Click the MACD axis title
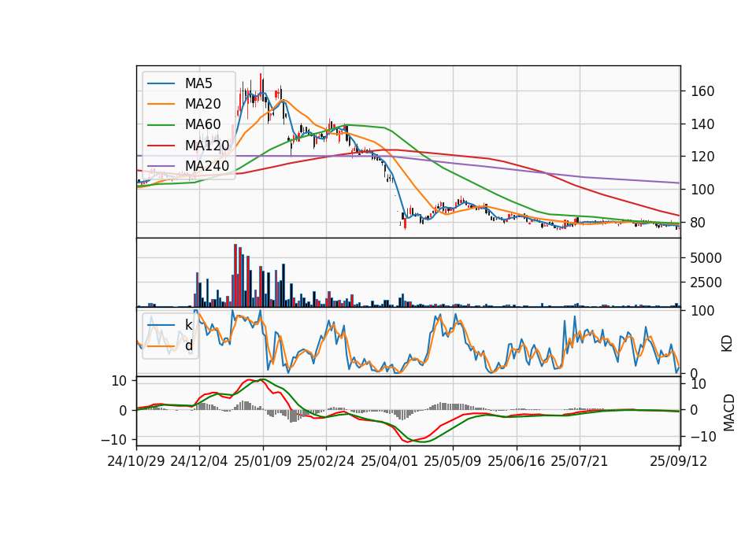This screenshot has width=756, height=543. click(729, 412)
